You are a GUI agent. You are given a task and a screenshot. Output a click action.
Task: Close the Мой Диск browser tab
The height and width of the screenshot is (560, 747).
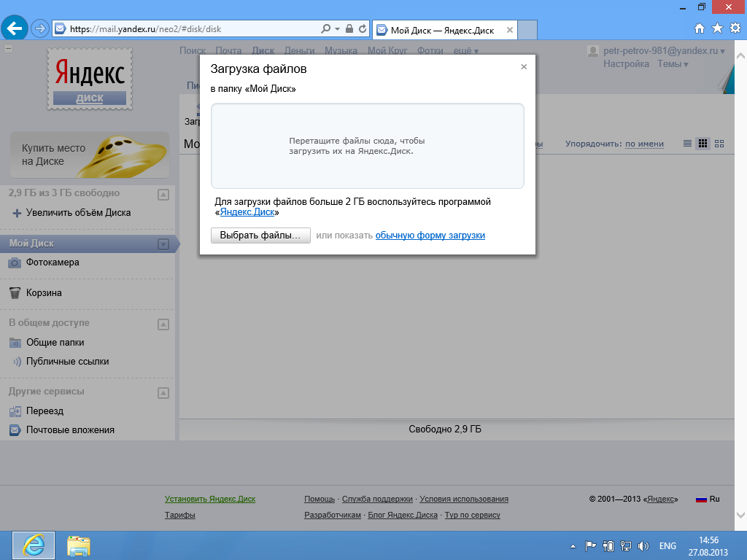[510, 30]
